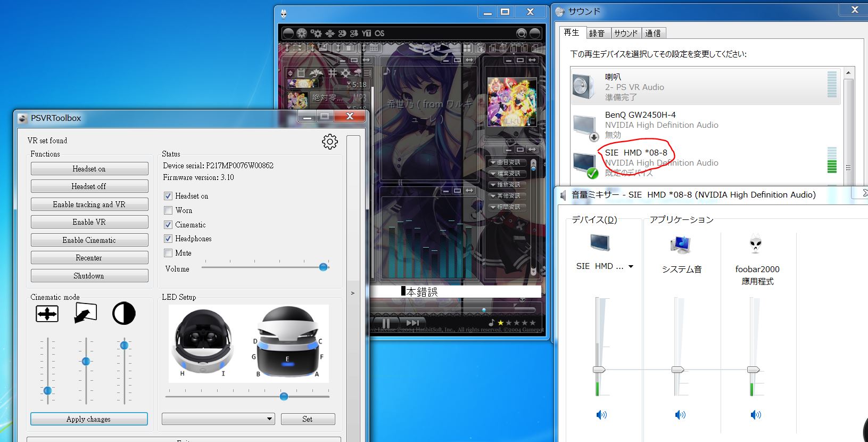868x442 pixels.
Task: Click the Enable Cinematic button
Action: (89, 240)
